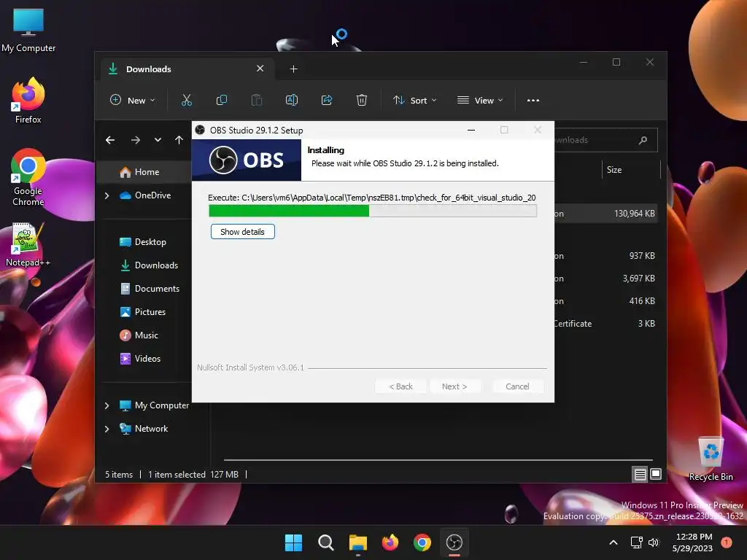Show hidden icons in system tray

pos(614,542)
